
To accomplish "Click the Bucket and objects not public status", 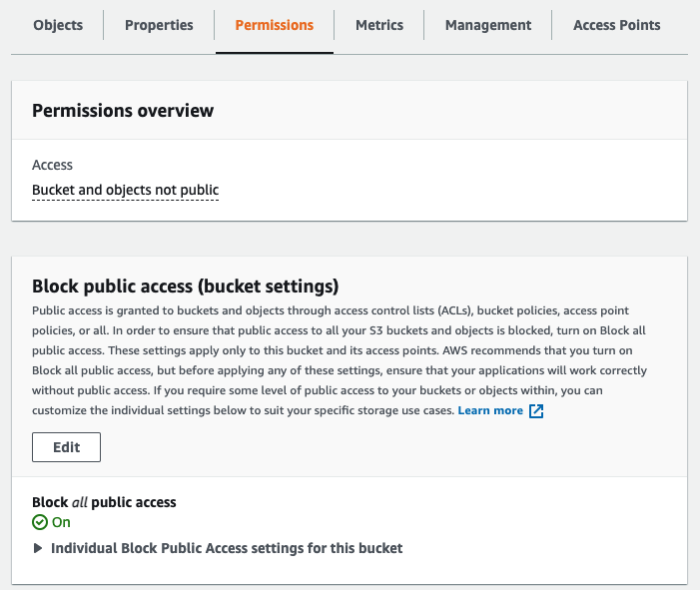I will (125, 190).
